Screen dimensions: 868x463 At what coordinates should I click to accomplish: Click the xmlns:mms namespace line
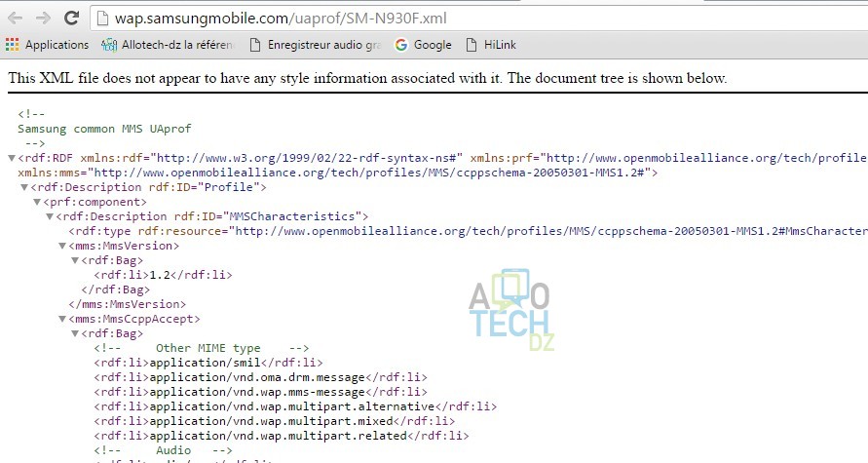[338, 173]
